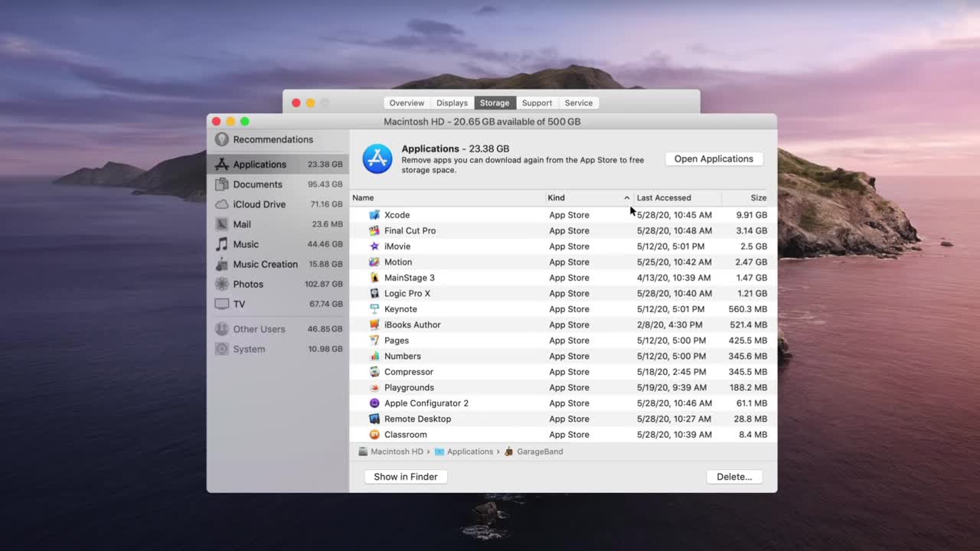Click the Apple Configurator 2 icon

pyautogui.click(x=374, y=403)
